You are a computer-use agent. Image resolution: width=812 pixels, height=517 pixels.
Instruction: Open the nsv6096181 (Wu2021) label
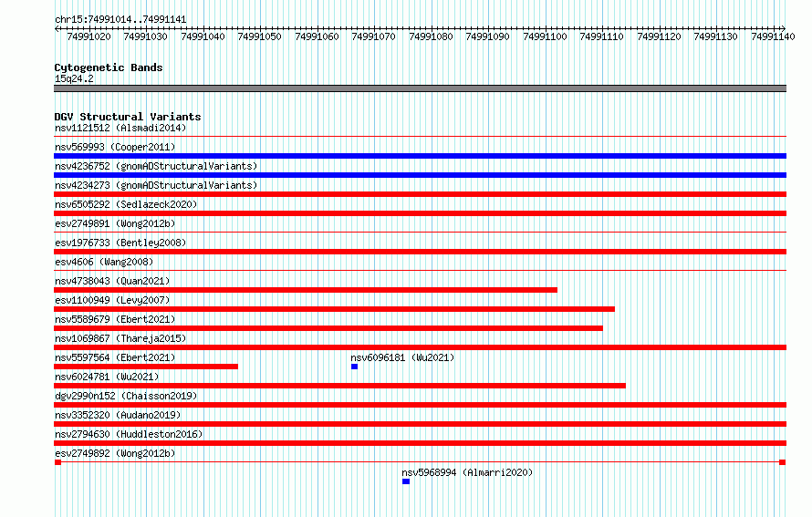point(402,357)
